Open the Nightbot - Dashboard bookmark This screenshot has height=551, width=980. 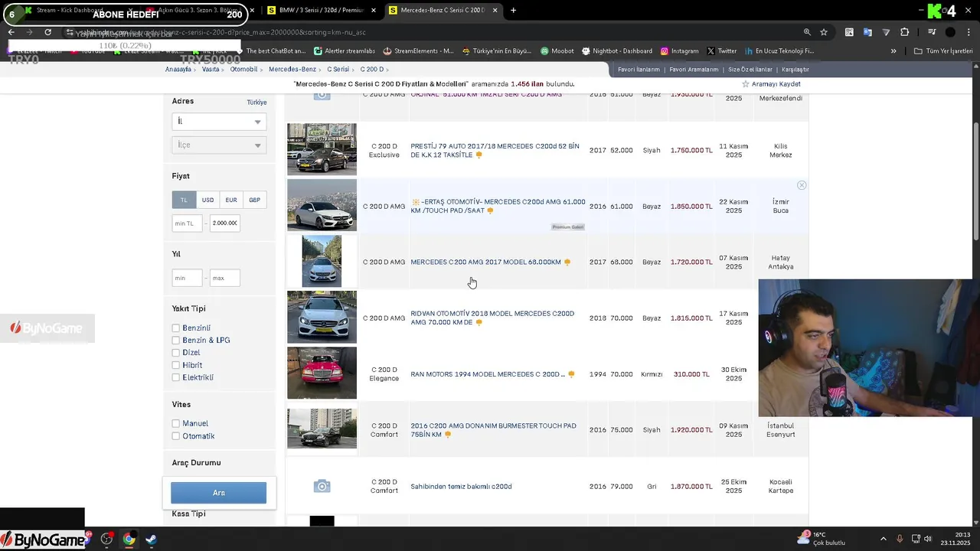click(617, 51)
